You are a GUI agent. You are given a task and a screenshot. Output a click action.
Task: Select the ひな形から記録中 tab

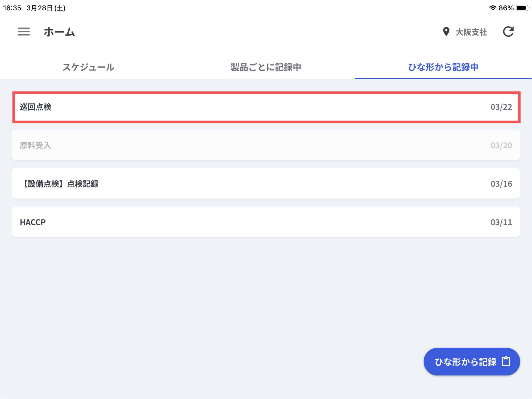coord(443,67)
